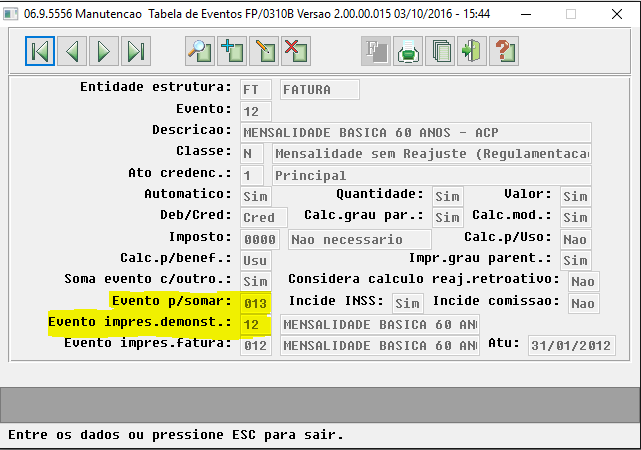Click the Calc.p/Uso Nao field
Screen dimensions: 641x450
(x=576, y=240)
